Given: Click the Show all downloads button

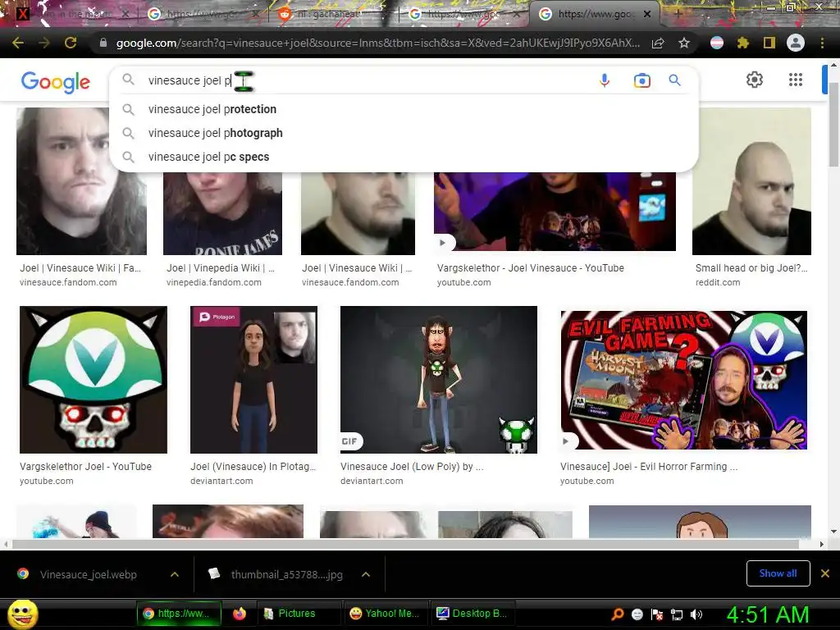Looking at the screenshot, I should pyautogui.click(x=778, y=573).
